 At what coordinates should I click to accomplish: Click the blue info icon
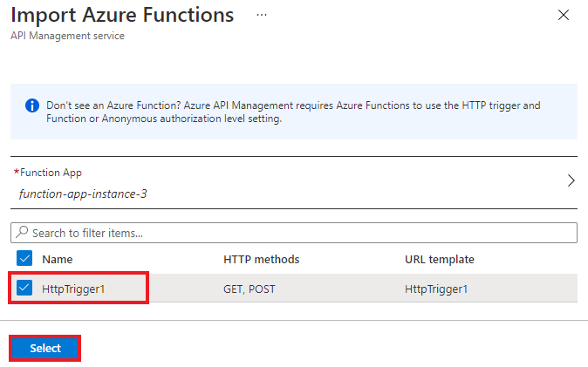(32, 105)
